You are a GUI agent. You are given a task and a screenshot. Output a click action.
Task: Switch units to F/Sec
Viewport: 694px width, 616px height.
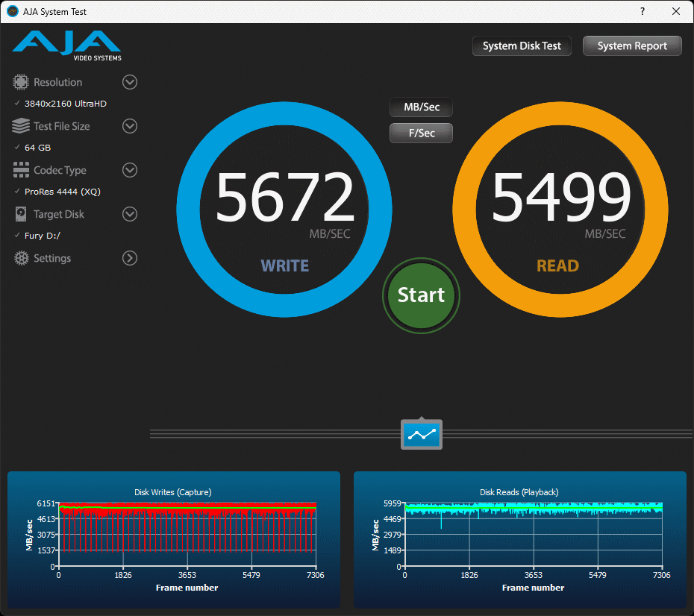(x=422, y=133)
